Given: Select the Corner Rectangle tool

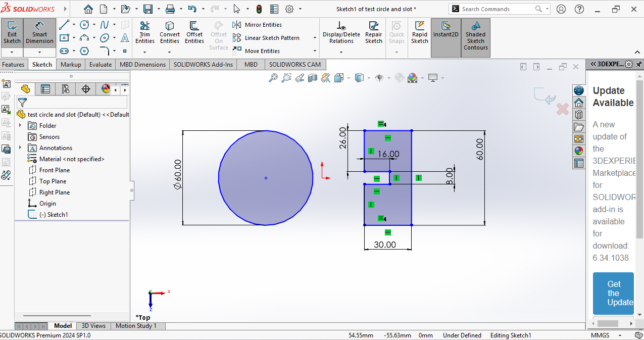Looking at the screenshot, I should 64,38.
